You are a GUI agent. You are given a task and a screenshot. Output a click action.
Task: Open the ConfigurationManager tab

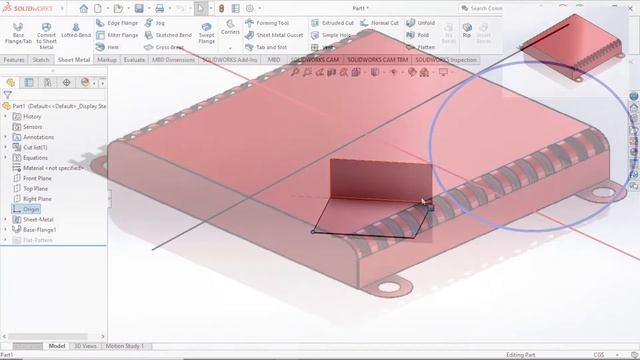tap(48, 83)
